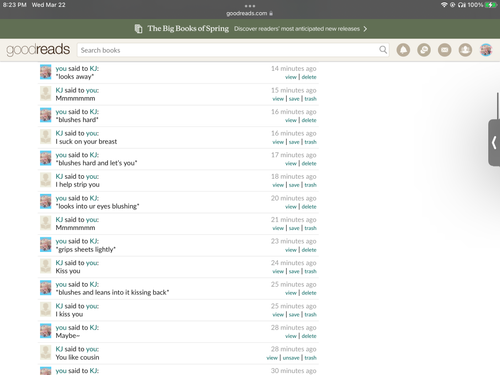Image resolution: width=500 pixels, height=375 pixels.
Task: Open the messages envelope icon
Action: (x=445, y=50)
